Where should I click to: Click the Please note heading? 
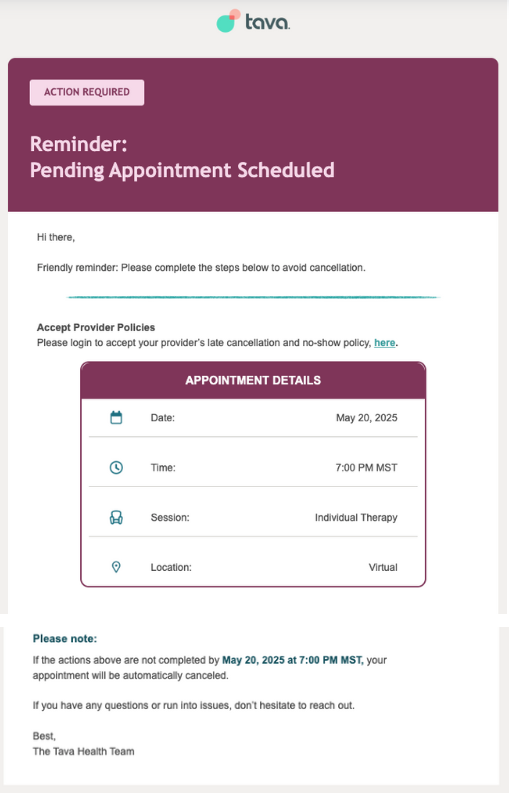click(65, 639)
